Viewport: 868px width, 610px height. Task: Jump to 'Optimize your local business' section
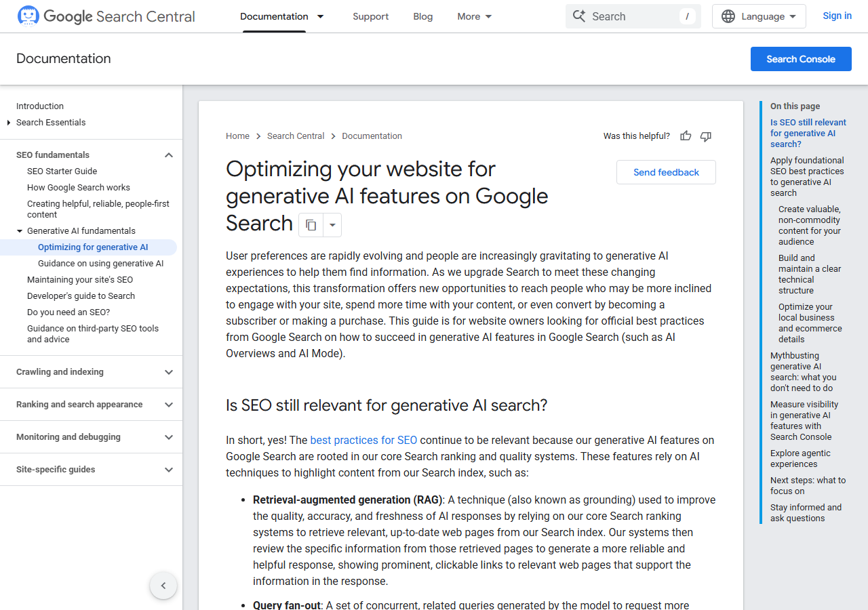[810, 323]
